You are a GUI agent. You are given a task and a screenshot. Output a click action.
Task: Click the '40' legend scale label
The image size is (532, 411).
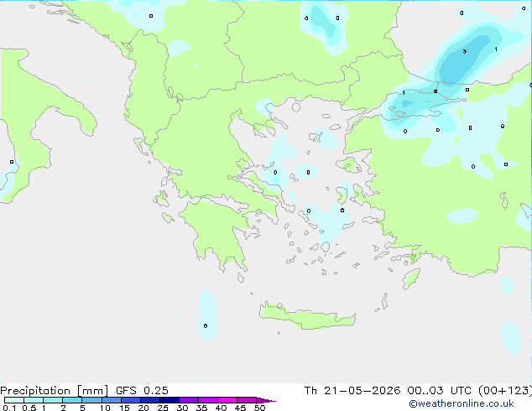click(221, 408)
